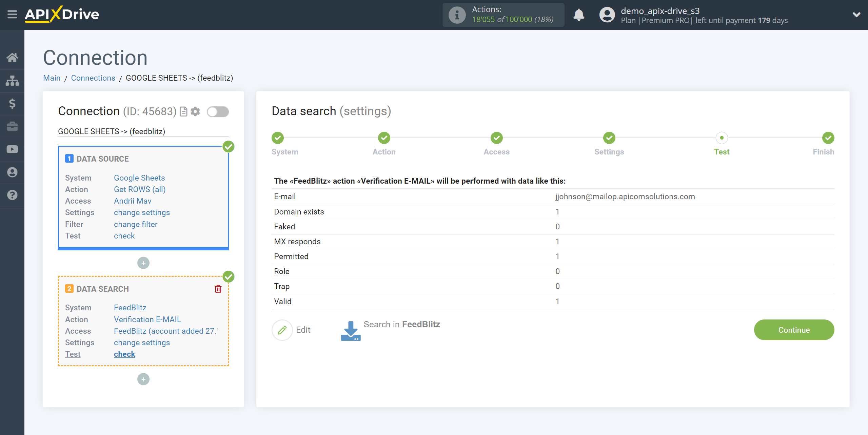Click the ApiX-Drive logo

pos(62,15)
